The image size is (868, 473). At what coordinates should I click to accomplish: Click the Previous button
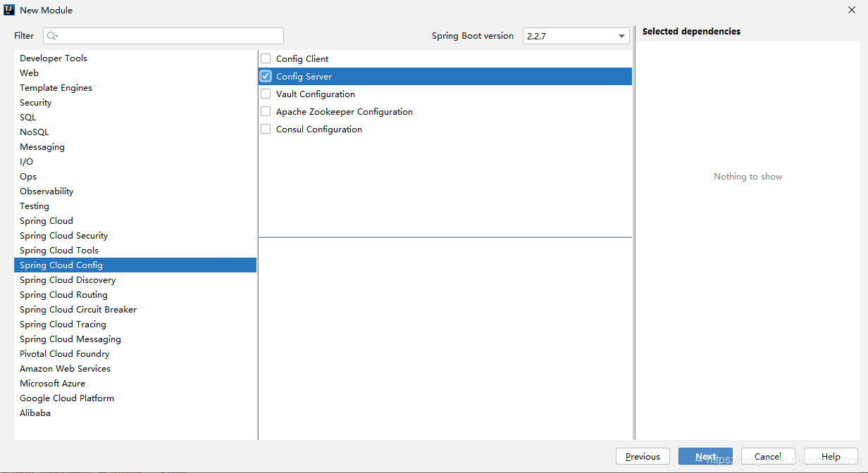point(643,456)
